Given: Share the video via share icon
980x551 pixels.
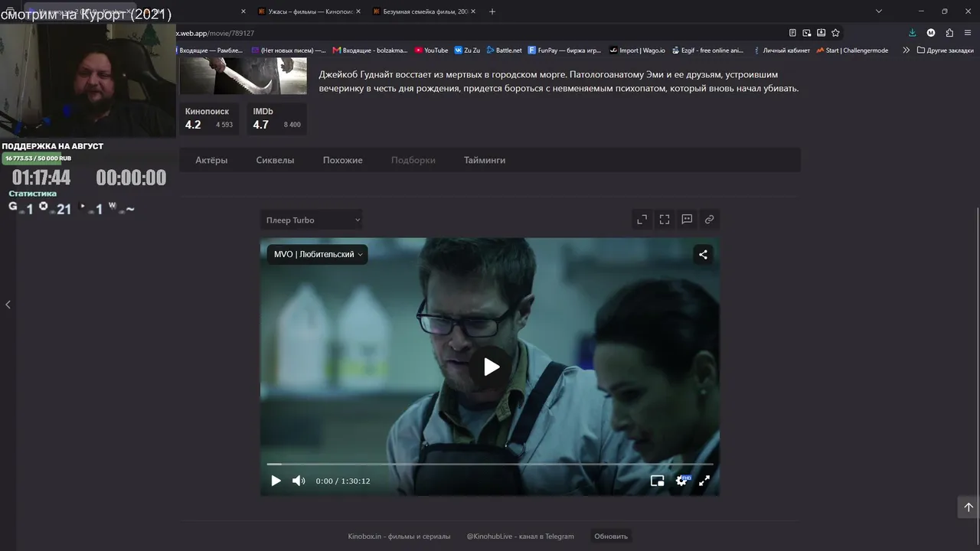Looking at the screenshot, I should 703,255.
